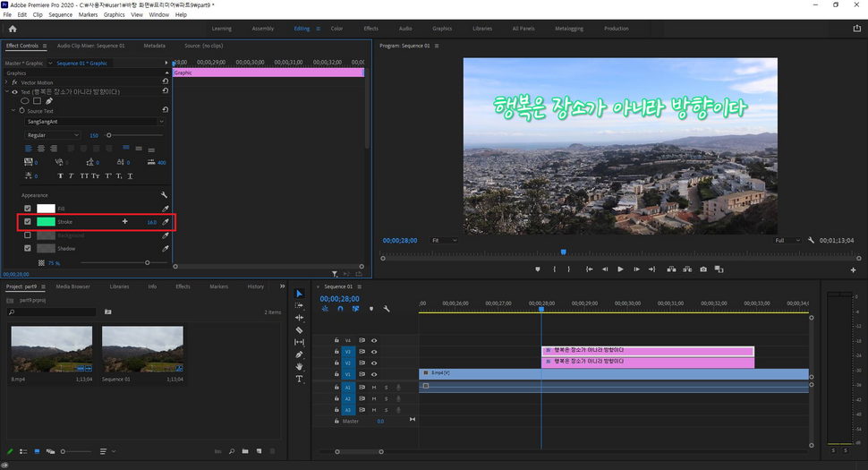Collapse the Source Text section
The height and width of the screenshot is (470, 868).
point(13,111)
